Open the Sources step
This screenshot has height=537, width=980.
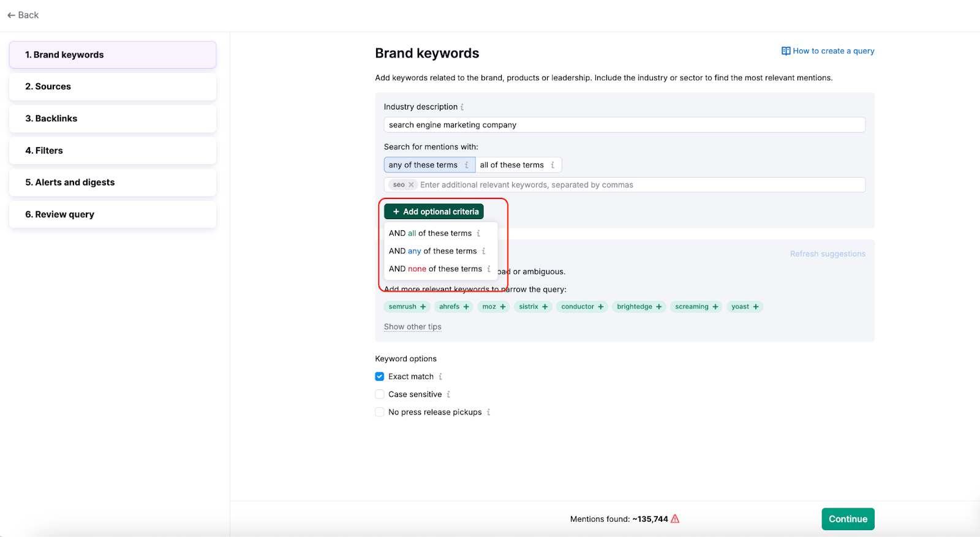[113, 87]
